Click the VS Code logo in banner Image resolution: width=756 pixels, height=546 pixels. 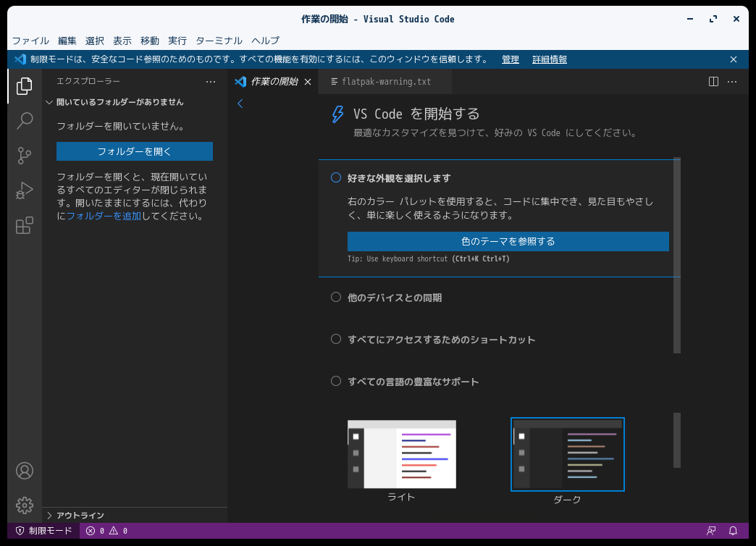[x=20, y=59]
